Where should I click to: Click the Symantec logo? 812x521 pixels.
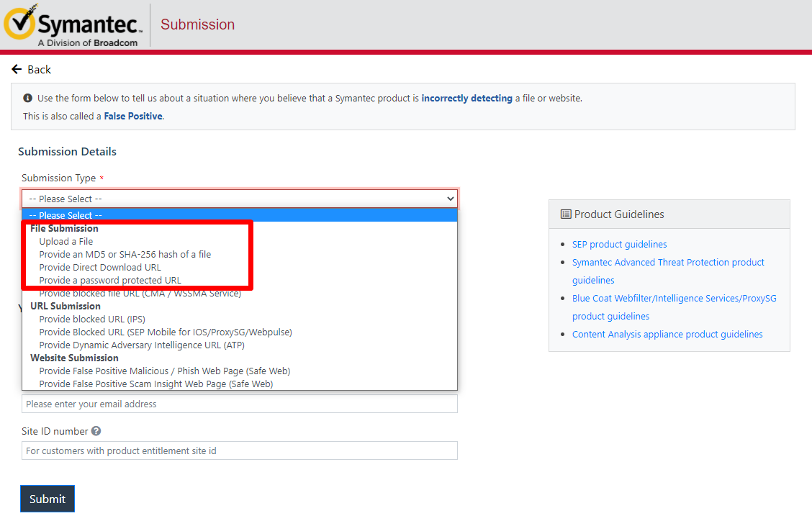73,25
